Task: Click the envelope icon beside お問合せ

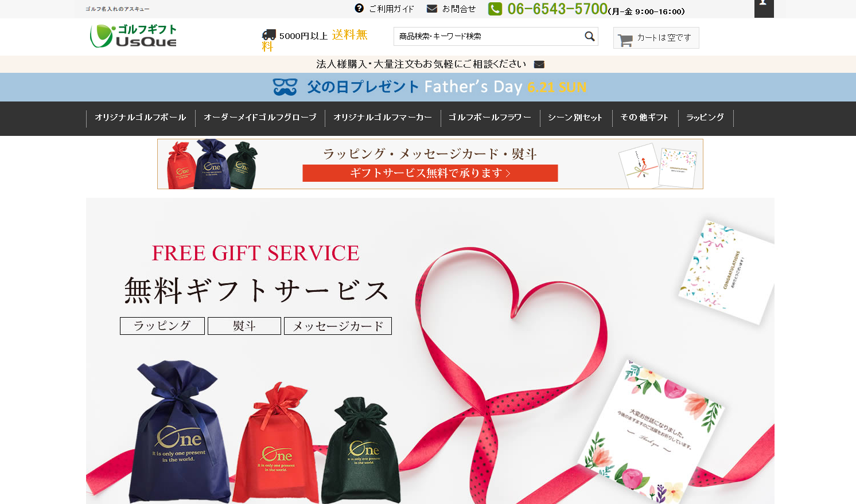Action: (x=432, y=8)
